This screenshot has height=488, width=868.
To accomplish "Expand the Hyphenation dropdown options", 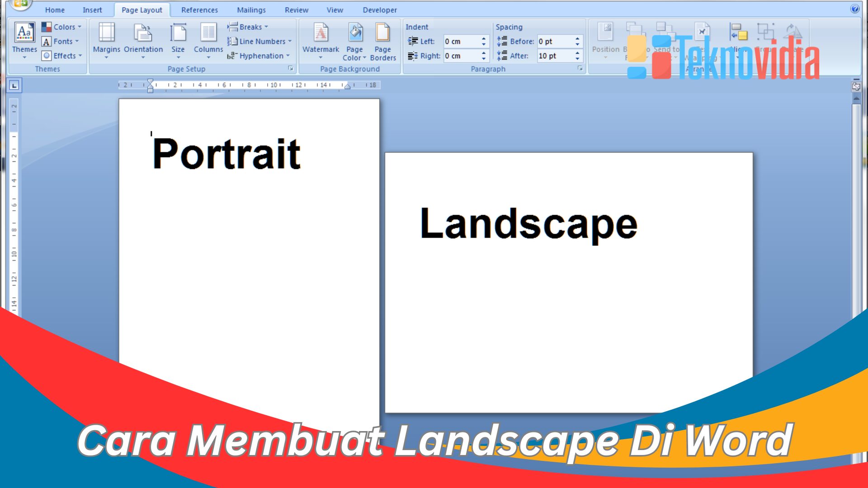I will pos(288,56).
